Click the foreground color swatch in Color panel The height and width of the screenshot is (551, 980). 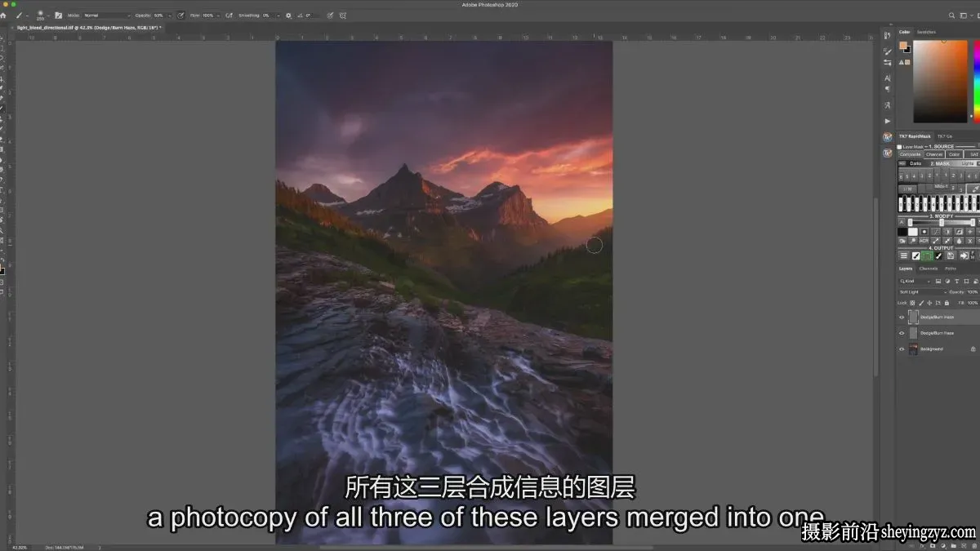tap(903, 46)
